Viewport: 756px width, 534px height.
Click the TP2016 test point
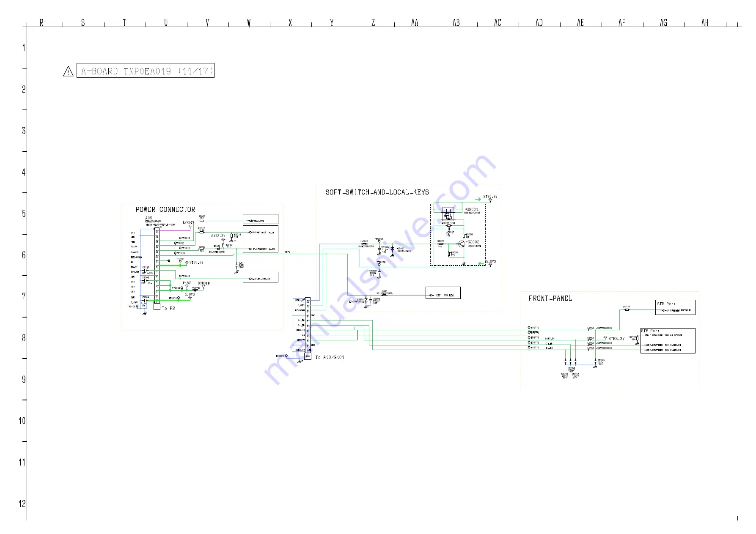coord(181,276)
